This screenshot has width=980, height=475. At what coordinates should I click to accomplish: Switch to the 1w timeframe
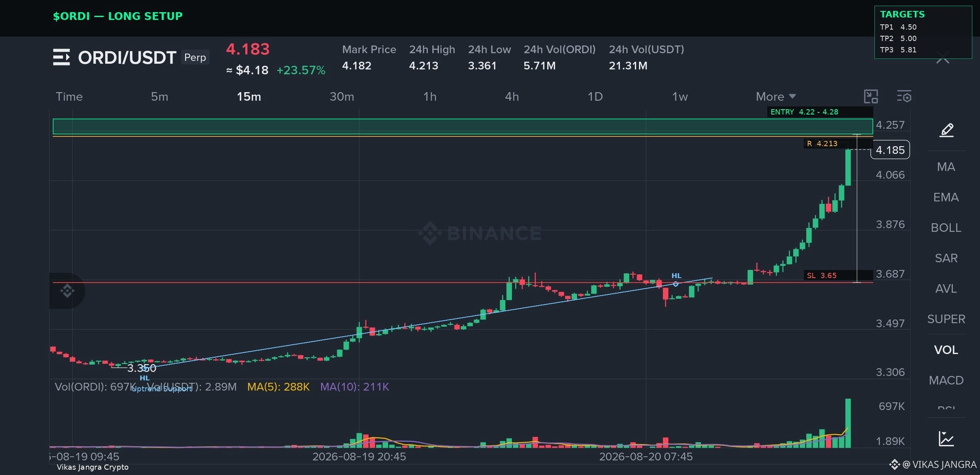tap(680, 97)
